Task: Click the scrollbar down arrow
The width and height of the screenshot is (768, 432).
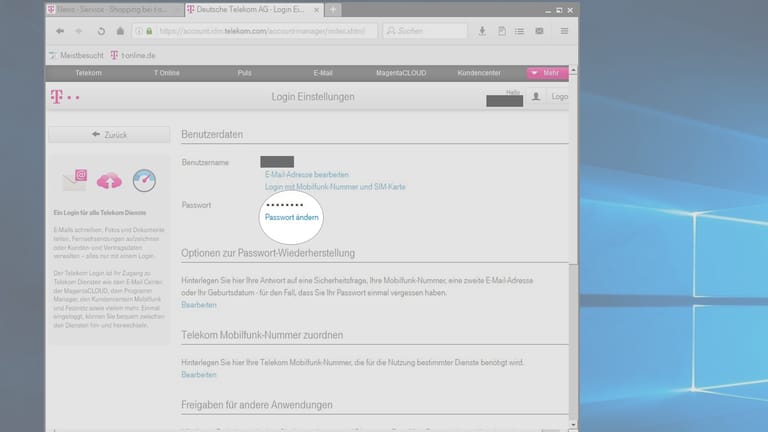Action: point(573,425)
